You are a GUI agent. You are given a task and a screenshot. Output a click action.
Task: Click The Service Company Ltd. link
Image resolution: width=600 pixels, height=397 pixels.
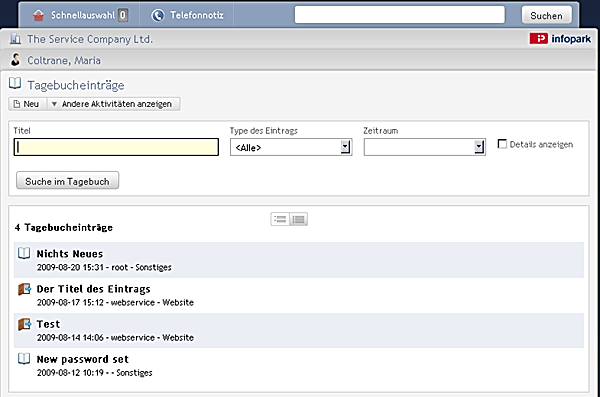pos(90,39)
